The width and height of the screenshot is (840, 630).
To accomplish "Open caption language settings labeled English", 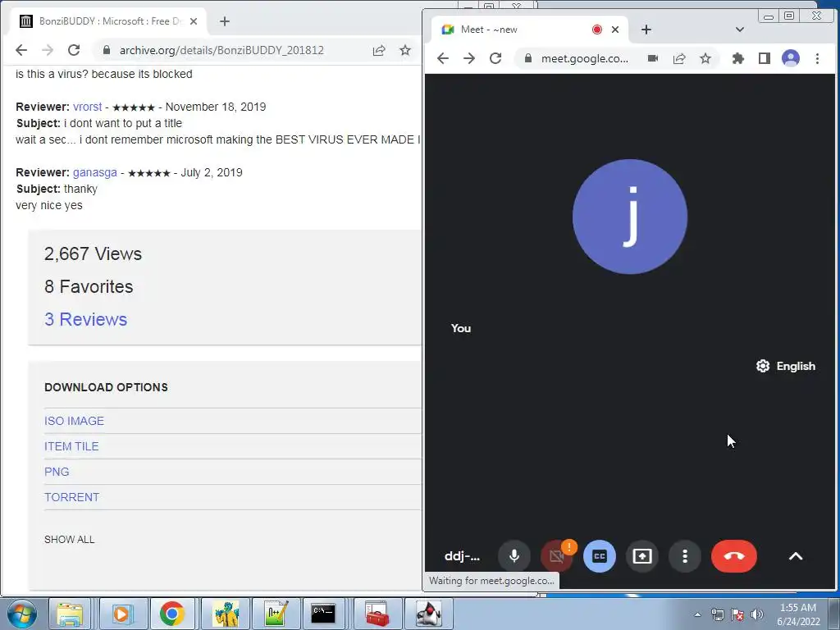I will [785, 366].
